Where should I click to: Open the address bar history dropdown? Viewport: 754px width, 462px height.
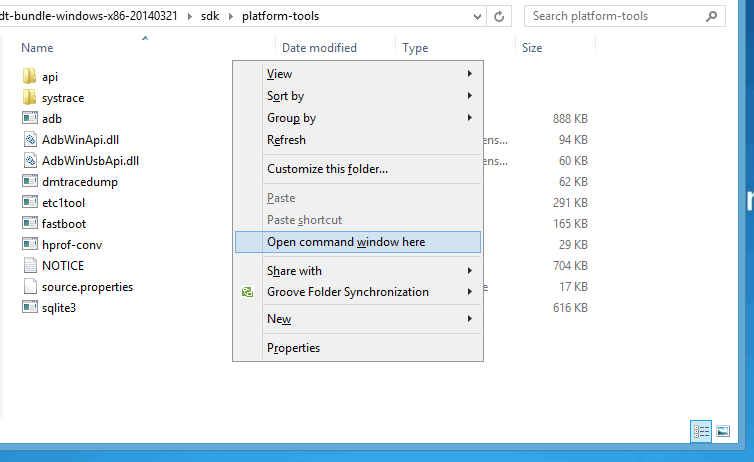point(477,16)
